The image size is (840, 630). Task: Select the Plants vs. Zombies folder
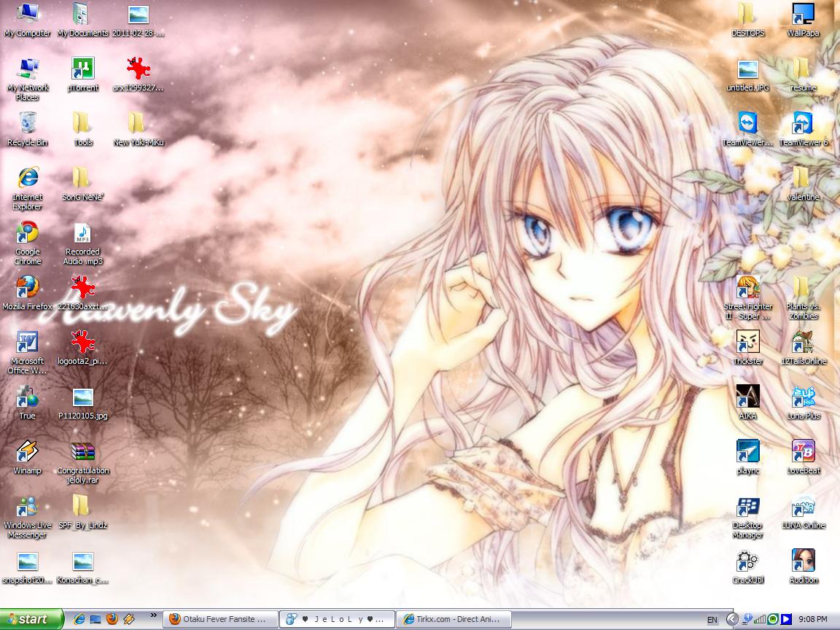coord(803,297)
